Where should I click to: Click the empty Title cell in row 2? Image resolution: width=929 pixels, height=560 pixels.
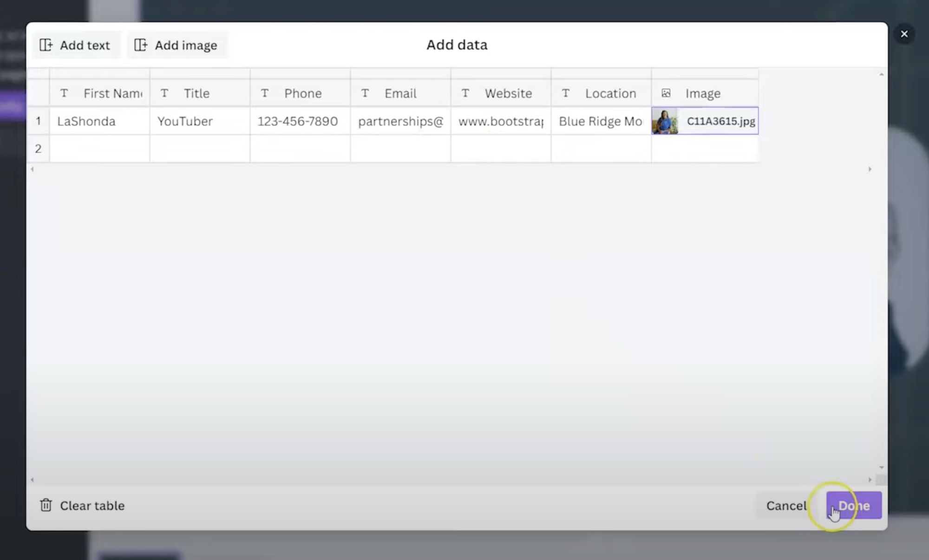(x=200, y=149)
